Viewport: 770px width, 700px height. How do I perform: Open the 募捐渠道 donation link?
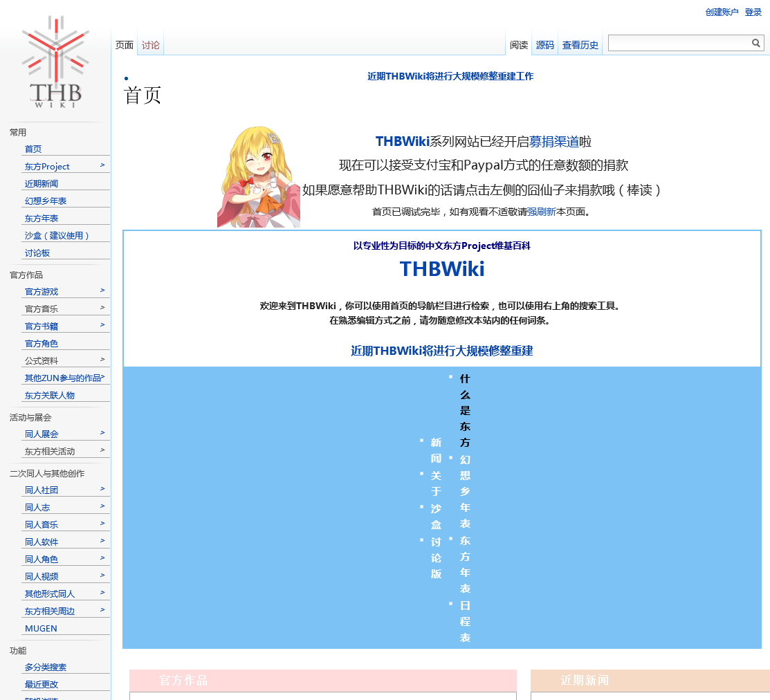coord(554,141)
